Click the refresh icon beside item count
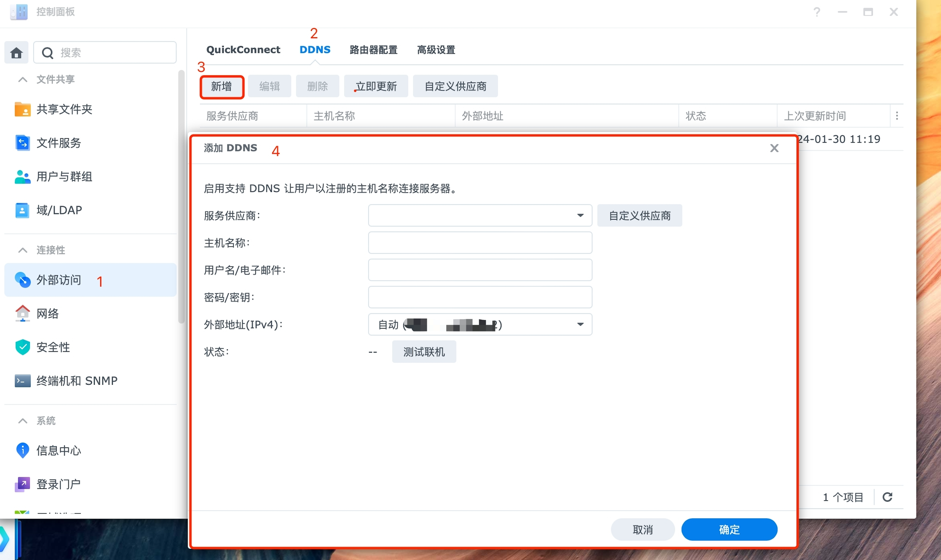 (x=887, y=497)
